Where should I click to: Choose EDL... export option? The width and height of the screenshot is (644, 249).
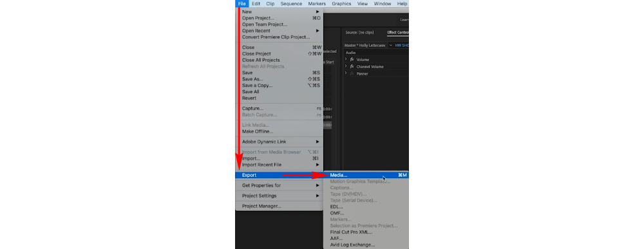pos(366,207)
